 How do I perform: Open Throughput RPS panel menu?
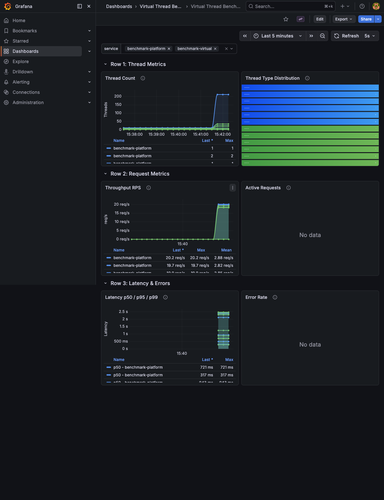(x=233, y=188)
